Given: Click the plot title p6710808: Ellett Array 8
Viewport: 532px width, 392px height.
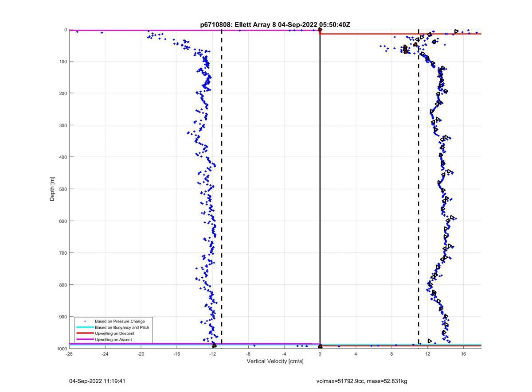Looking at the screenshot, I should [x=275, y=25].
